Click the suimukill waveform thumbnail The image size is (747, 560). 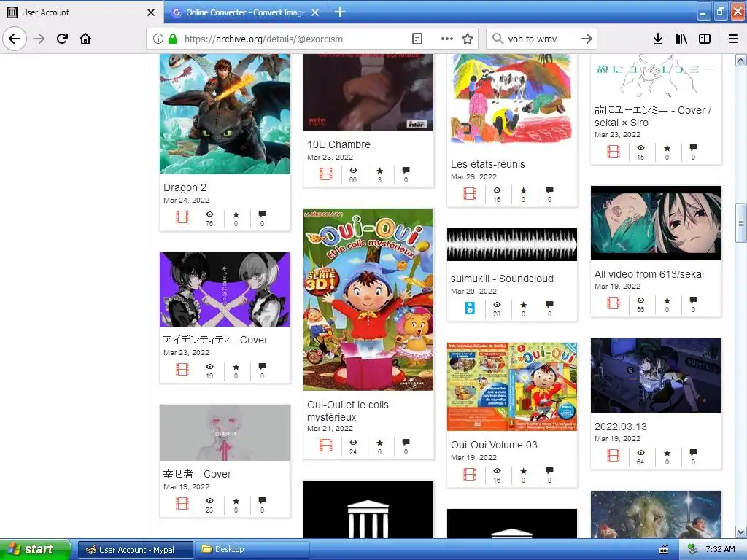pos(511,245)
